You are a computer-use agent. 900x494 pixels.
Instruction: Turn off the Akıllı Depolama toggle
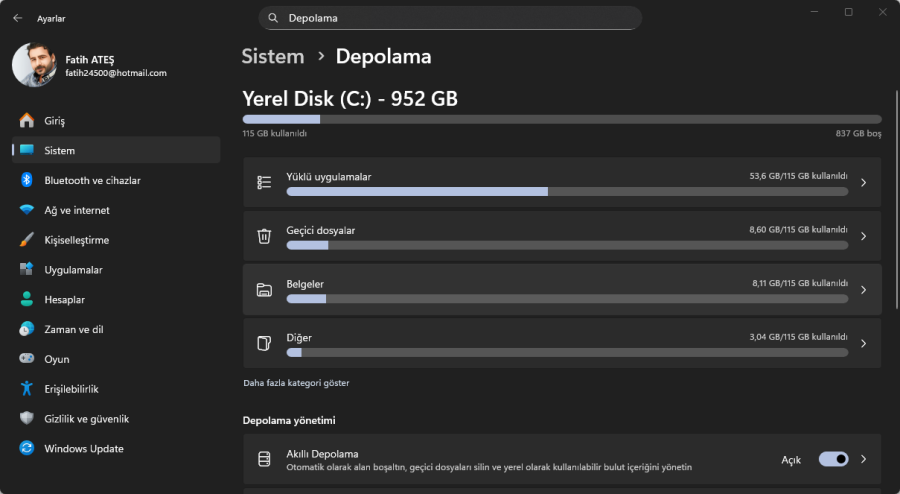pos(833,459)
